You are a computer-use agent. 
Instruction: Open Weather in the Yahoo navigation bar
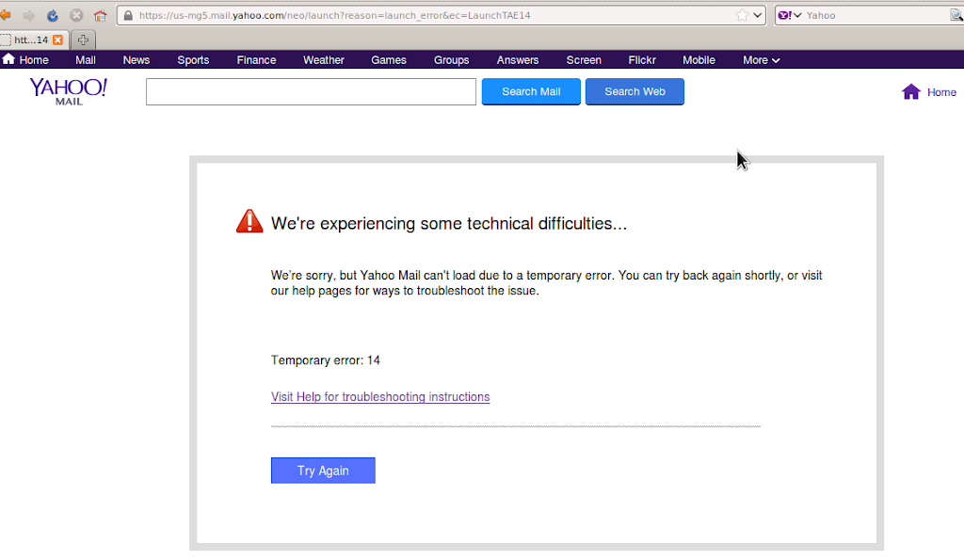coord(324,59)
